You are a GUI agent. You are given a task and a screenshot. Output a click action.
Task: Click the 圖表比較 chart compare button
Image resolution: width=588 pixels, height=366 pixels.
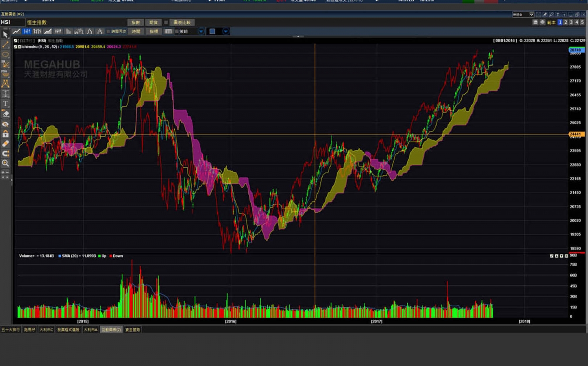(x=182, y=22)
